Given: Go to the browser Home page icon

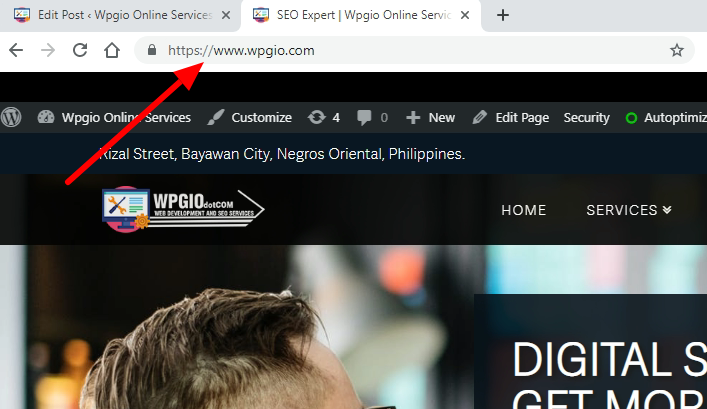Looking at the screenshot, I should [x=112, y=50].
